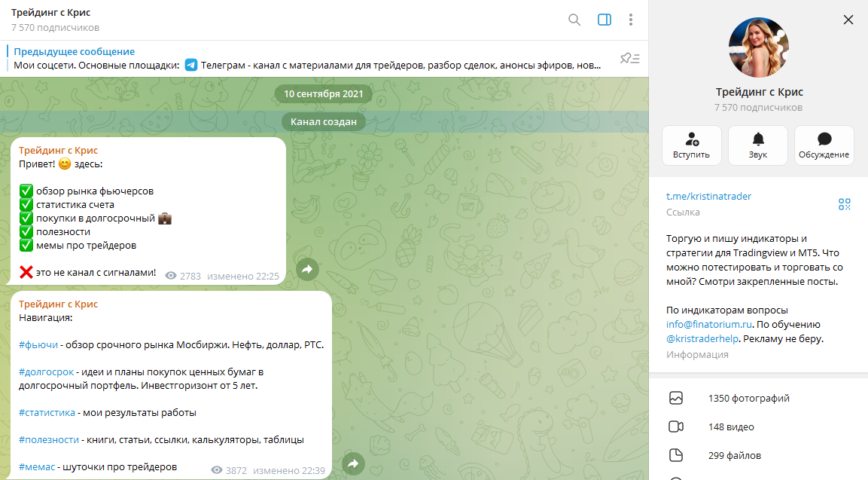Show the channel QR code icon
This screenshot has width=868, height=480.
click(x=844, y=204)
